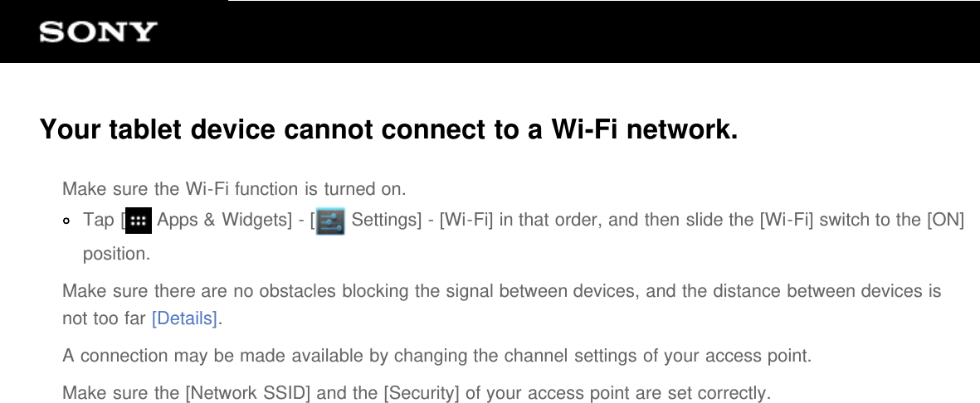The width and height of the screenshot is (980, 403).
Task: Click the line about changing channel settings
Action: [436, 357]
